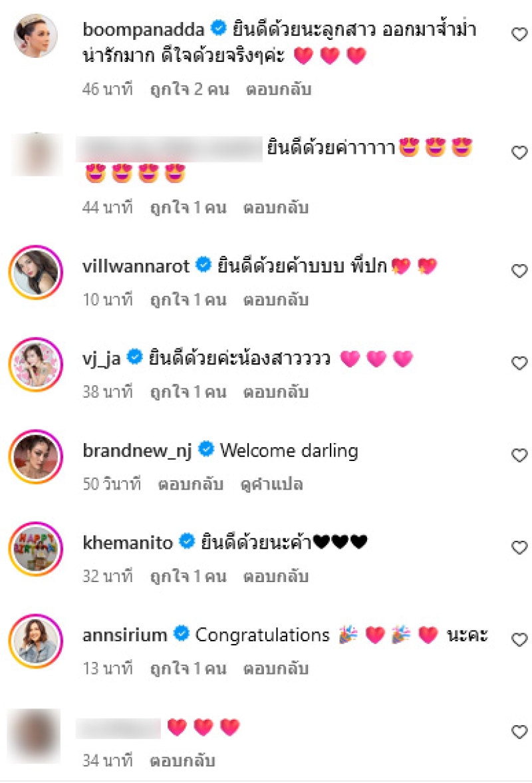Heart the 'Welcome darling' comment
The image size is (532, 783).
click(519, 455)
